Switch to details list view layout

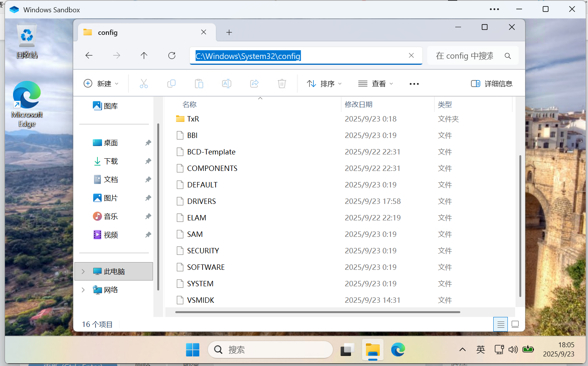pos(501,324)
